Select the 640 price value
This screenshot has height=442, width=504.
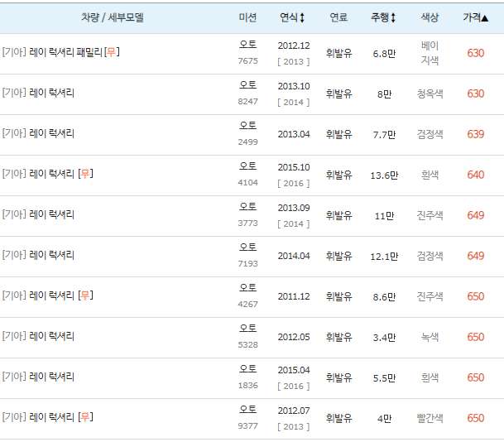[x=475, y=175]
